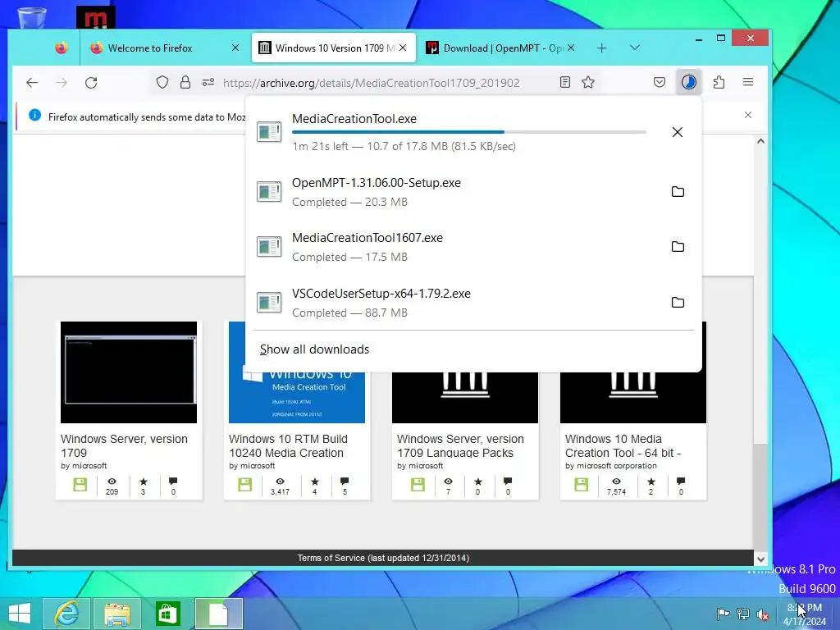Show VSCodeUserSetup-x64-1.79.2.exe in folder

(x=678, y=302)
